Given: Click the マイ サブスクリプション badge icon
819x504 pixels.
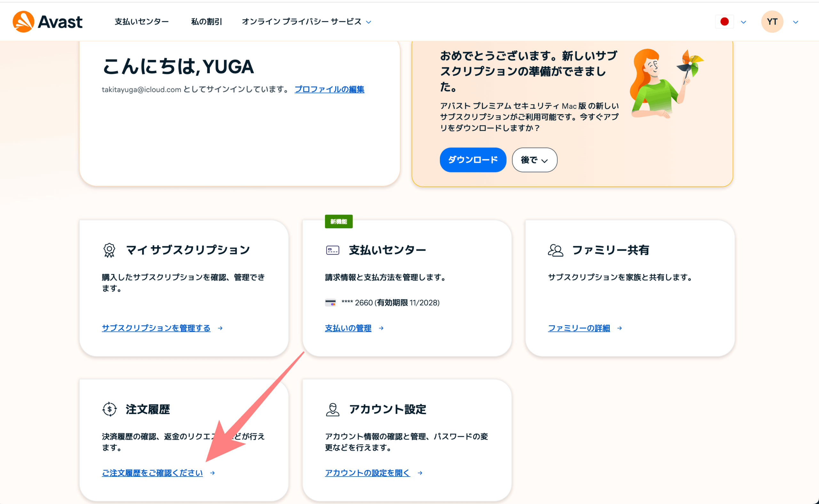Looking at the screenshot, I should [x=109, y=250].
